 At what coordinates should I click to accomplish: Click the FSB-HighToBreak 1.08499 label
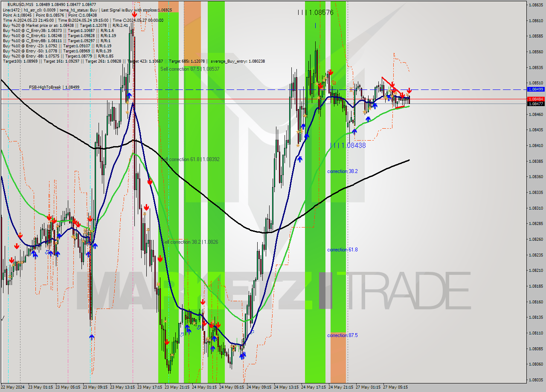[x=54, y=87]
